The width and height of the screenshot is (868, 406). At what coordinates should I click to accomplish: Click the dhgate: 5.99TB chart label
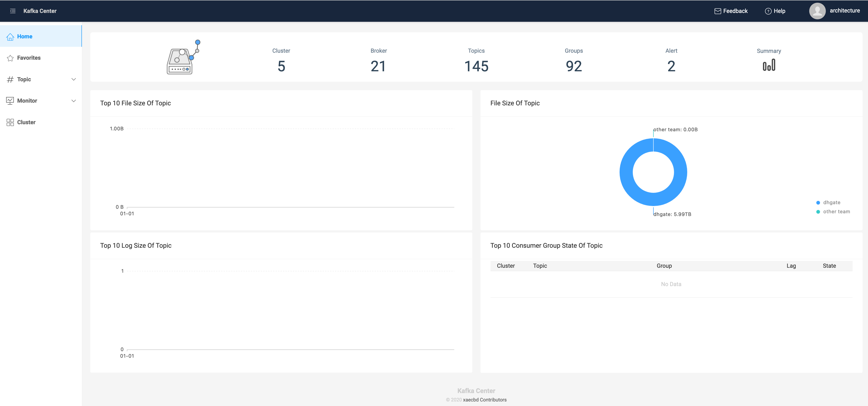(x=672, y=214)
